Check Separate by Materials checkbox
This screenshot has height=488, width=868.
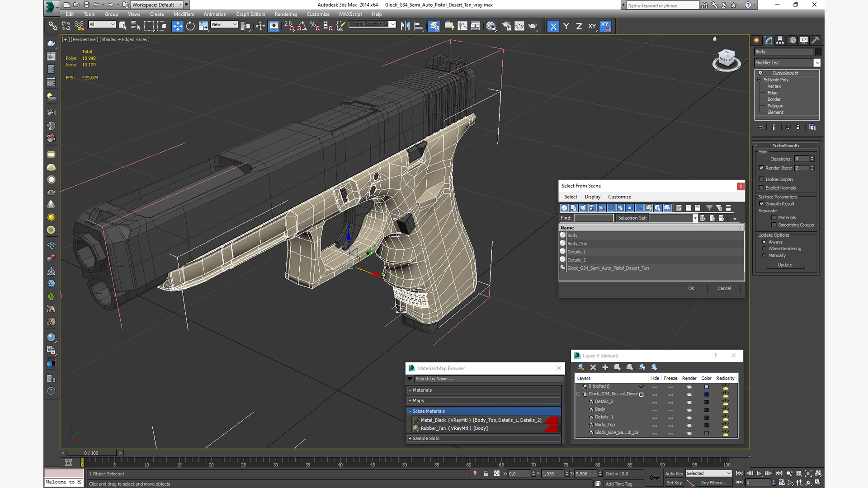click(x=774, y=218)
